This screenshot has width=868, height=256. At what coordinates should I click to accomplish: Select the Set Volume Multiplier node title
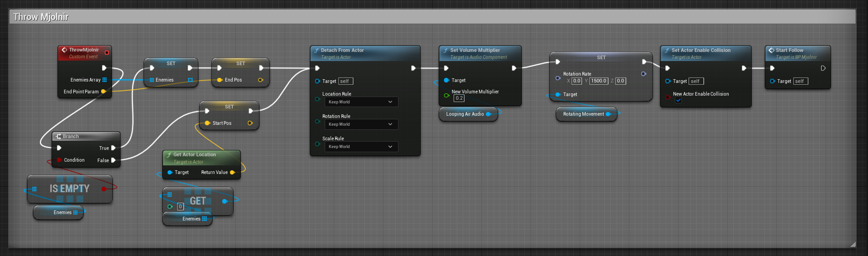tap(475, 50)
